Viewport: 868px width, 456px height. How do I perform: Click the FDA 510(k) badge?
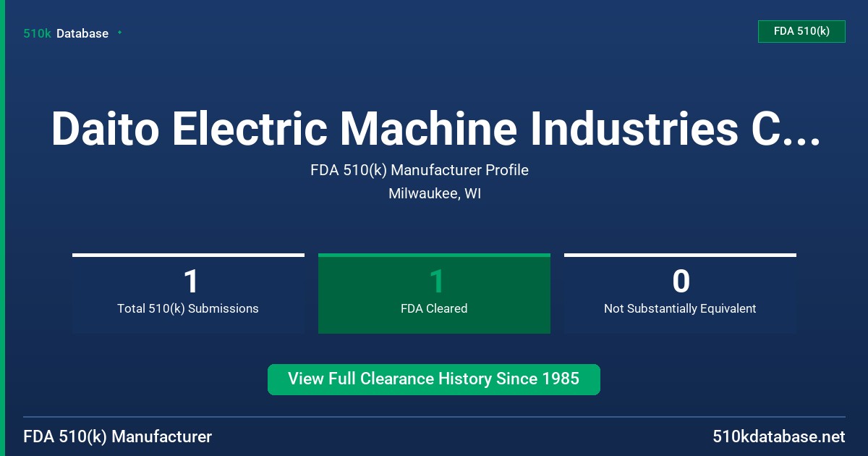[801, 31]
